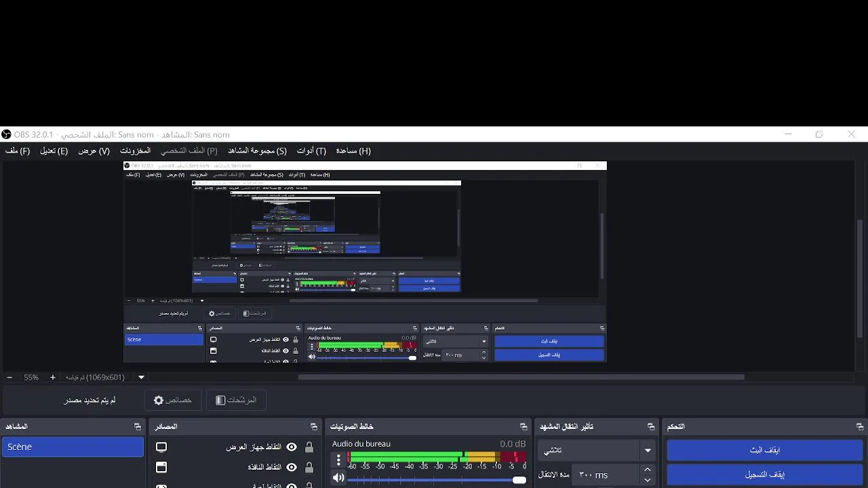Click the main preview canvas
The height and width of the screenshot is (488, 868).
click(365, 262)
